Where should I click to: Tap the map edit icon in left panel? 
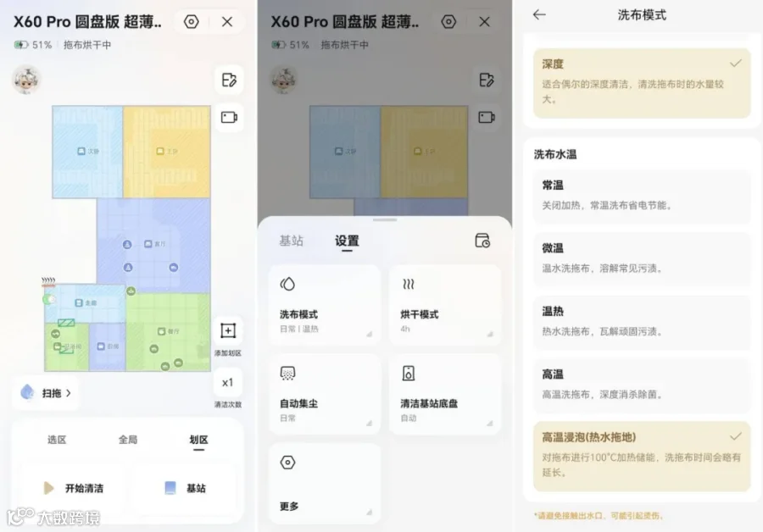(229, 80)
